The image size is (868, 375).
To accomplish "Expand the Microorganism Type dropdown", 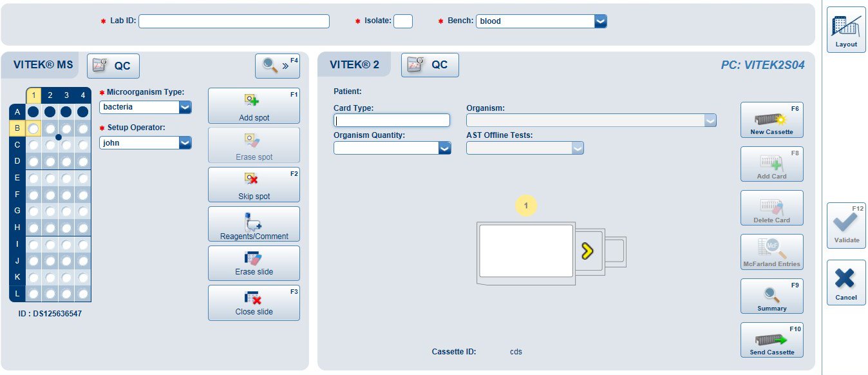I will pyautogui.click(x=185, y=107).
